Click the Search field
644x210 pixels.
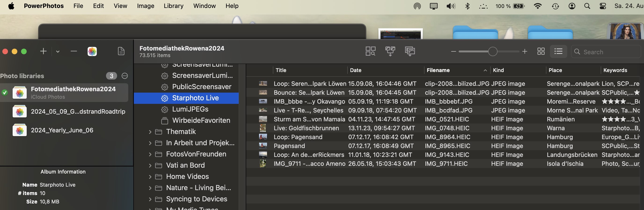pyautogui.click(x=610, y=52)
